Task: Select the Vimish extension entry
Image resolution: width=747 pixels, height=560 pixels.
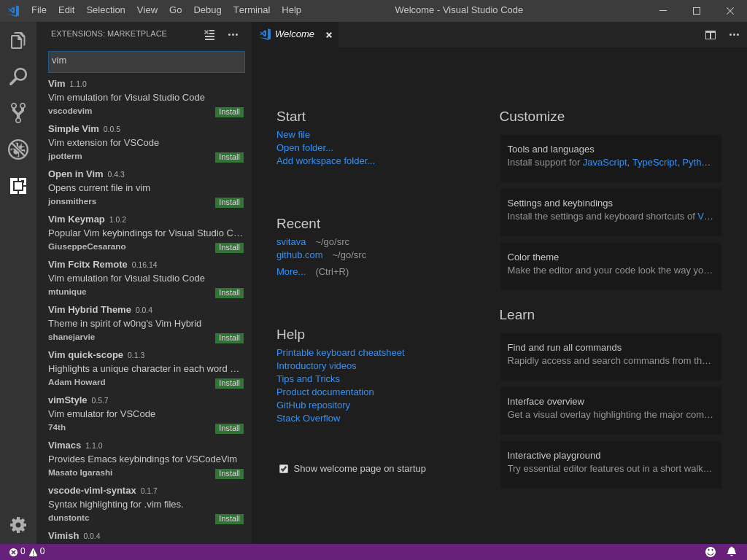Action: [x=144, y=536]
